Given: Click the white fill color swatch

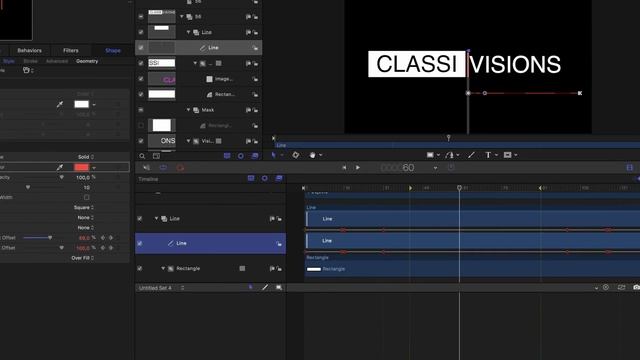Looking at the screenshot, I should click(x=81, y=104).
